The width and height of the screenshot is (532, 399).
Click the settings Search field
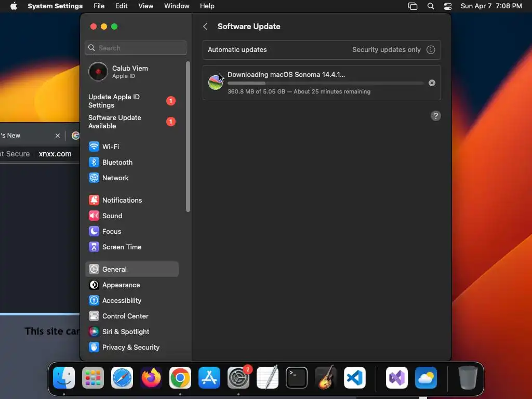coord(136,48)
